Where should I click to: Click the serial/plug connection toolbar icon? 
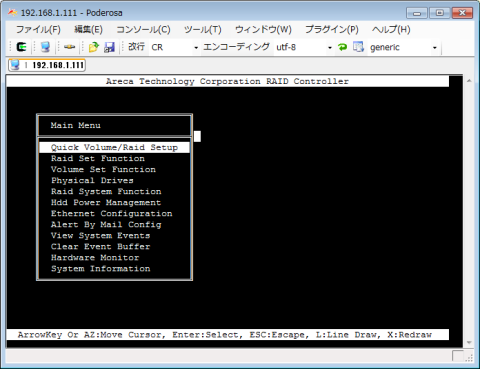69,47
